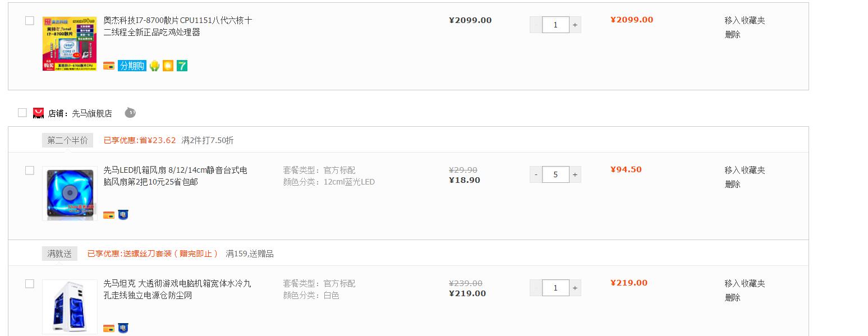Click the yellow tulip badge under the CPU item
868x336 pixels.
[x=154, y=66]
